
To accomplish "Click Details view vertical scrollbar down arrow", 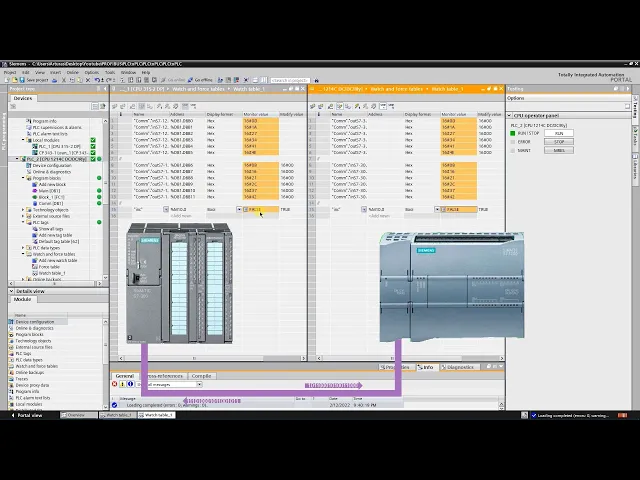I will pyautogui.click(x=105, y=407).
